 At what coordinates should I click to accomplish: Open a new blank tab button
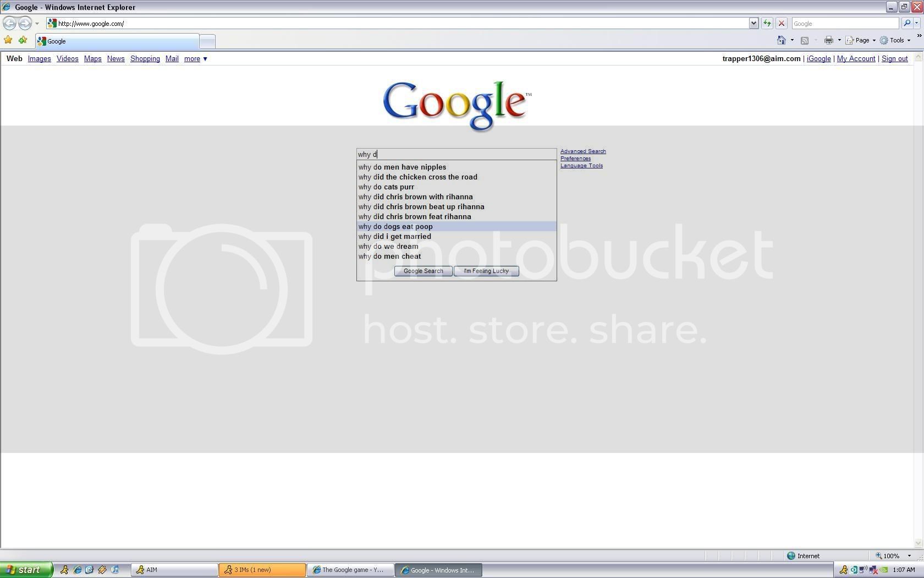207,41
